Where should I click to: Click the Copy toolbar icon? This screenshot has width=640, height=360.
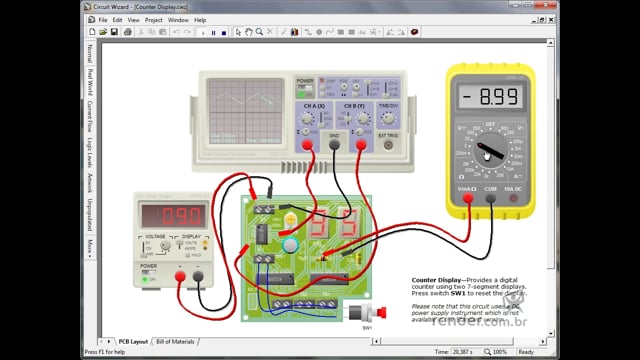click(x=151, y=32)
